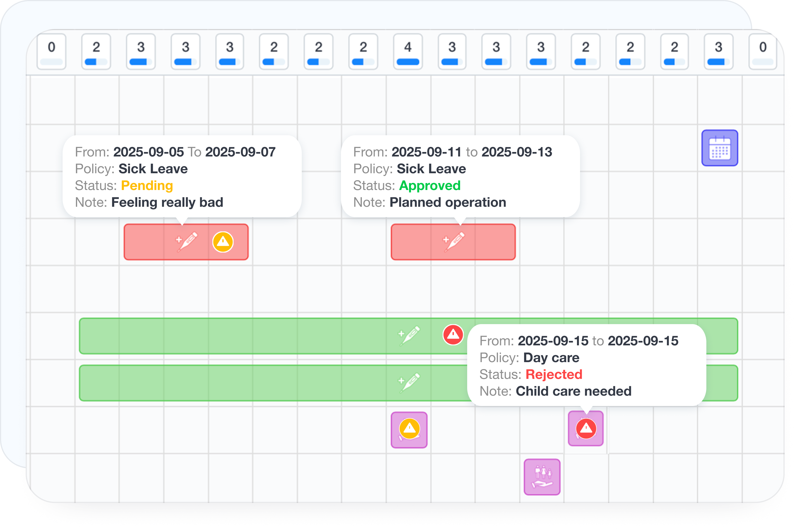
Task: Click the date 2025-09-05 in the pending tooltip
Action: coord(148,152)
